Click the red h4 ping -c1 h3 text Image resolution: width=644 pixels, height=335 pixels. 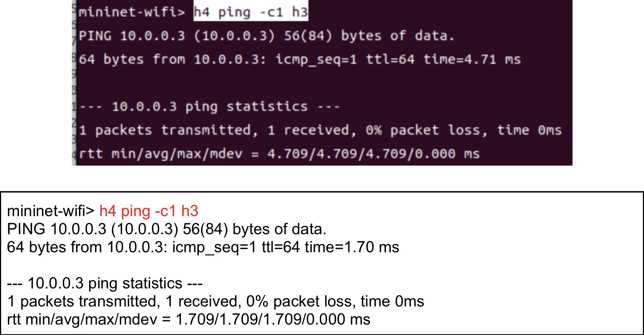point(149,211)
